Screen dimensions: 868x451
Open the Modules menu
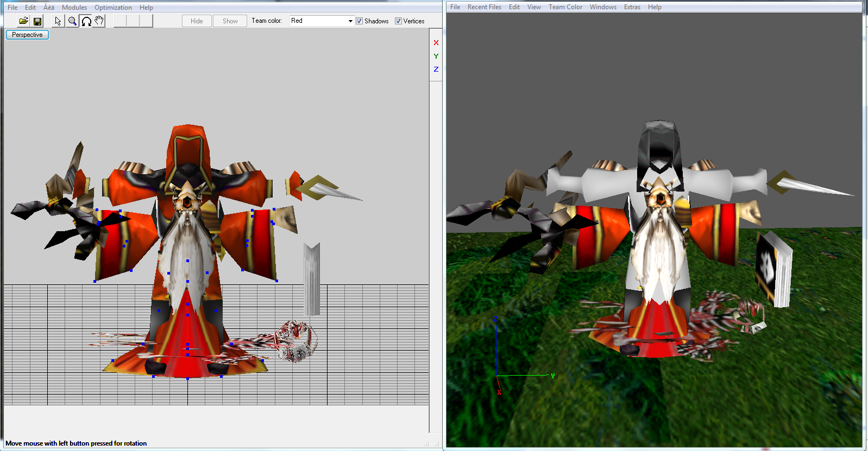click(x=74, y=8)
